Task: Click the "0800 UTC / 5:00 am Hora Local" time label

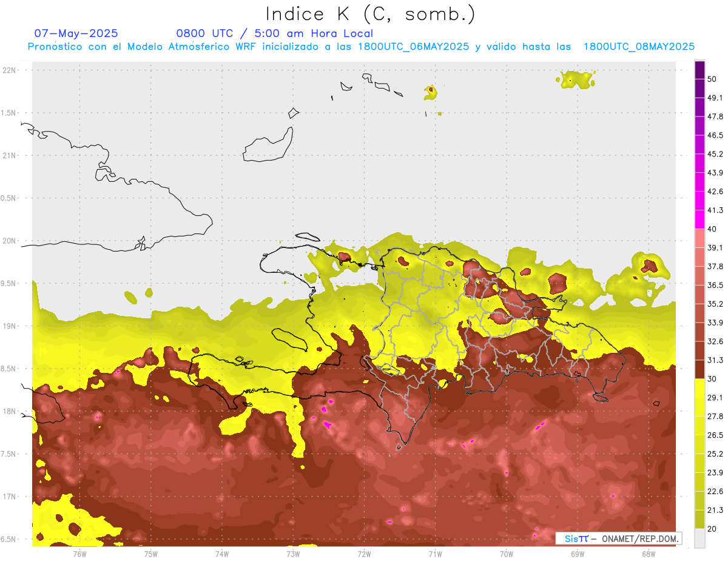Action: (x=274, y=33)
